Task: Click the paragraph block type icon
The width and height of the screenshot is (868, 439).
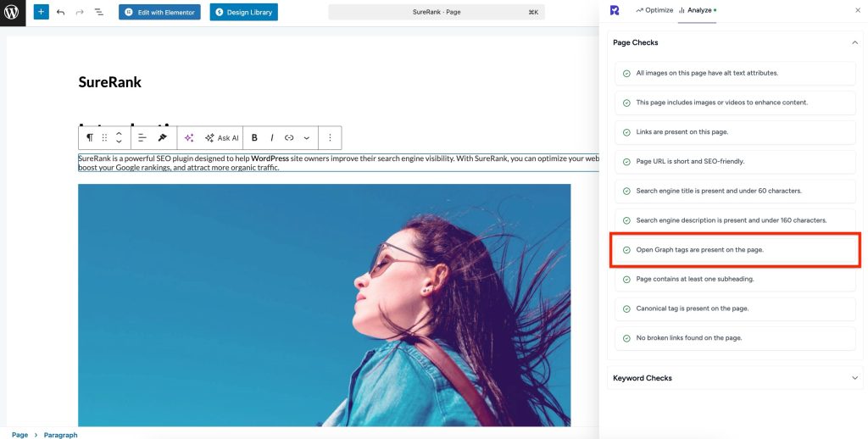Action: [90, 137]
